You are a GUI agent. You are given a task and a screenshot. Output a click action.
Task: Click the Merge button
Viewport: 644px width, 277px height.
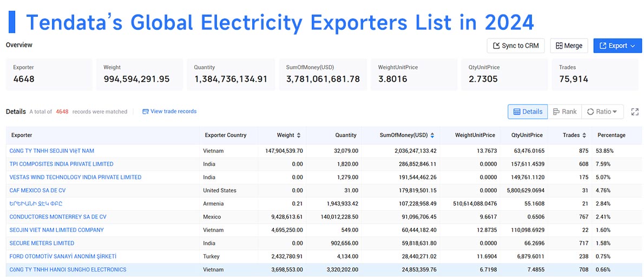coord(569,46)
